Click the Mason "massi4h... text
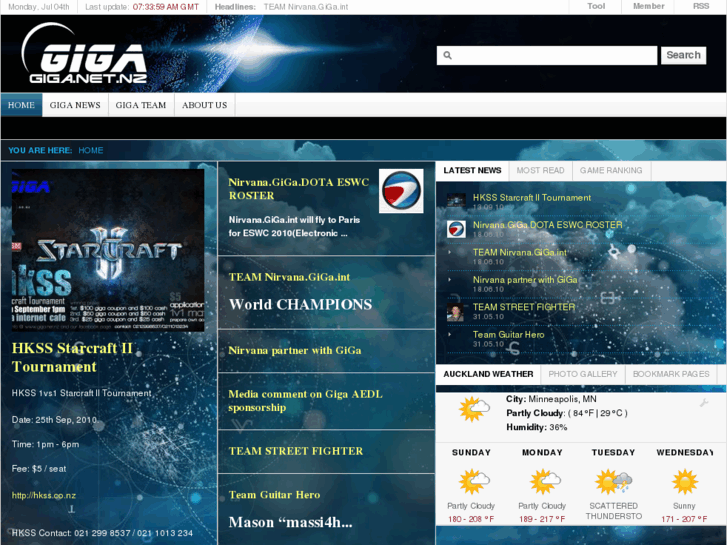The height and width of the screenshot is (545, 727). pos(290,522)
